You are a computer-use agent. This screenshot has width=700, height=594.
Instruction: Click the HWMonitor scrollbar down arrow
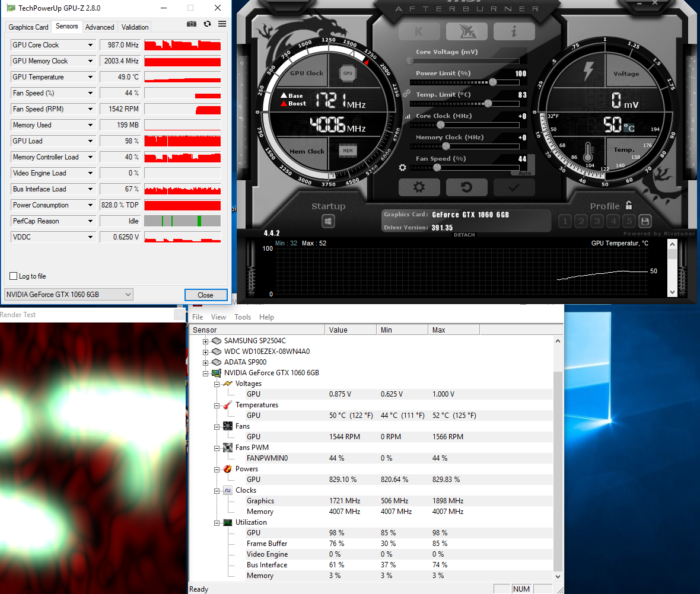[558, 576]
